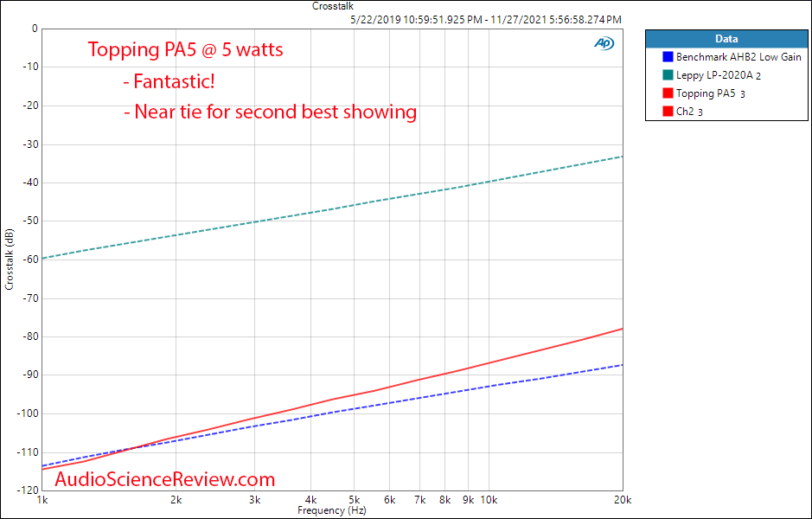
Task: Click 'Near tie for second best showing' text
Action: click(276, 112)
